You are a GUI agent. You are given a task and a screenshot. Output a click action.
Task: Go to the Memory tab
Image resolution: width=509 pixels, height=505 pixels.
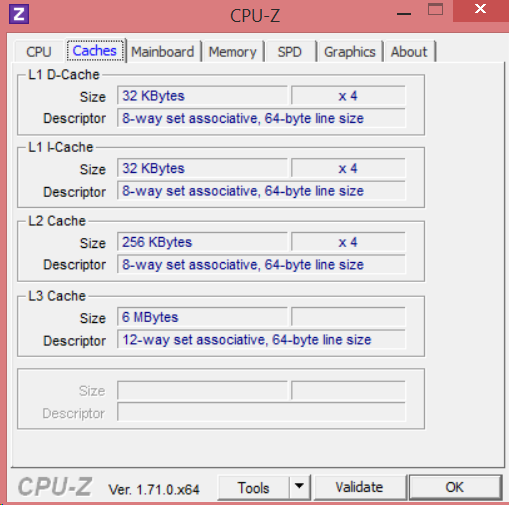pyautogui.click(x=232, y=52)
